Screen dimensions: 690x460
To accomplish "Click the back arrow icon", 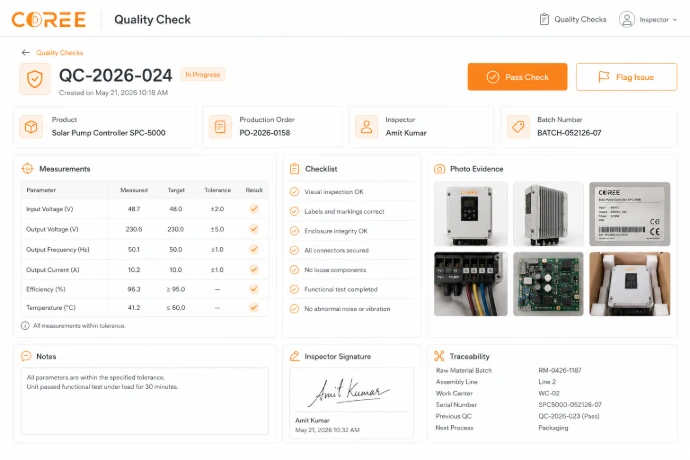I will click(x=26, y=52).
